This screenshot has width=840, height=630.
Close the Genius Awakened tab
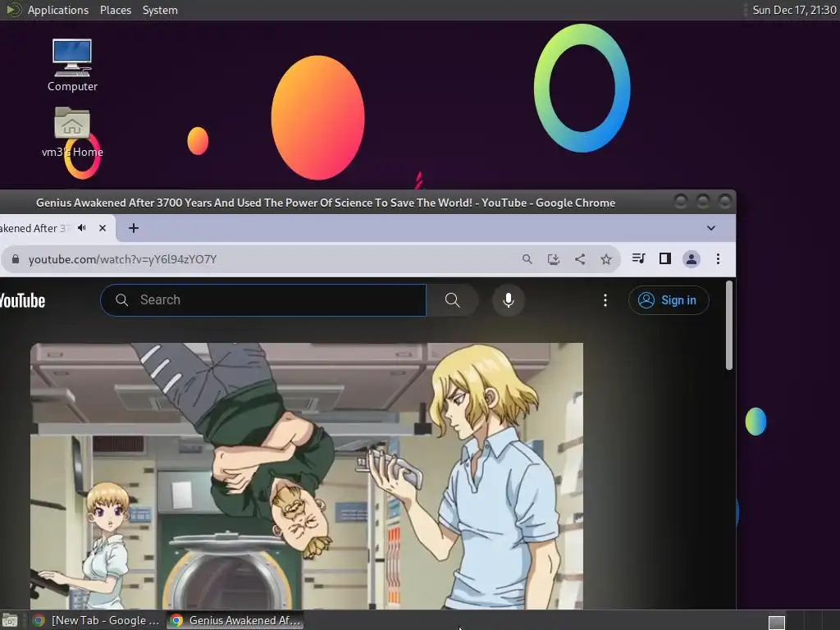click(x=103, y=228)
